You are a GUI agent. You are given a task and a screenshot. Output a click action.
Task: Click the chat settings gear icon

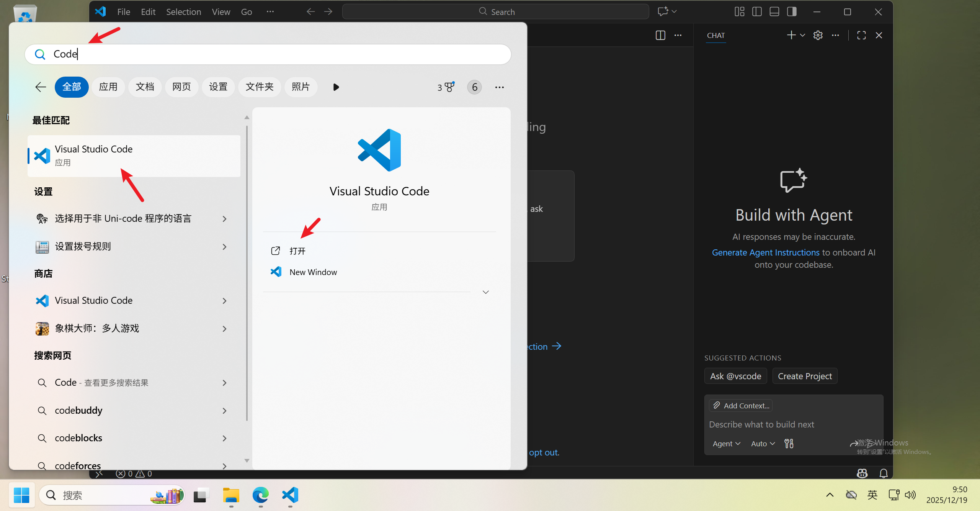click(x=818, y=35)
